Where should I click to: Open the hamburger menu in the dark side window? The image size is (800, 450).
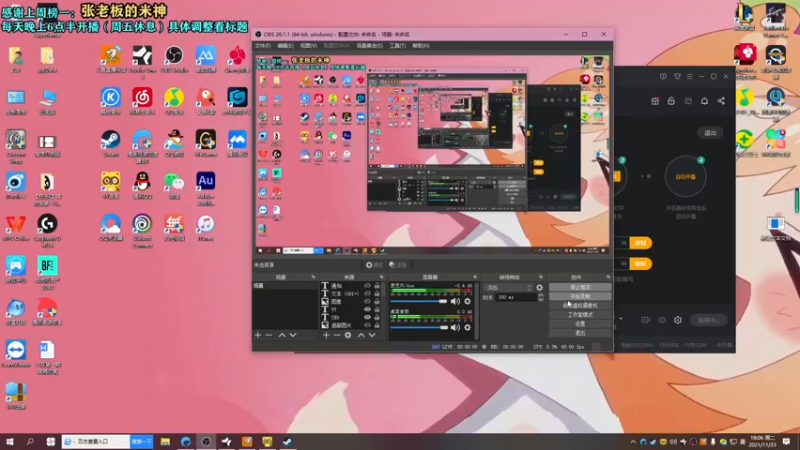689,77
